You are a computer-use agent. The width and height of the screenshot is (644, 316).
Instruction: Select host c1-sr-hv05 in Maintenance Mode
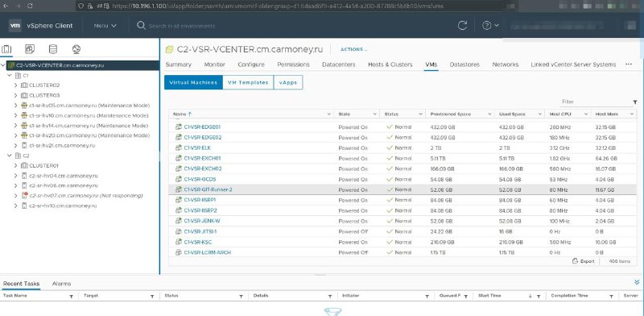pos(89,106)
